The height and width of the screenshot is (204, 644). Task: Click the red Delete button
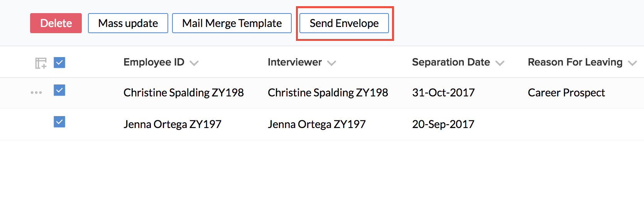click(x=56, y=23)
